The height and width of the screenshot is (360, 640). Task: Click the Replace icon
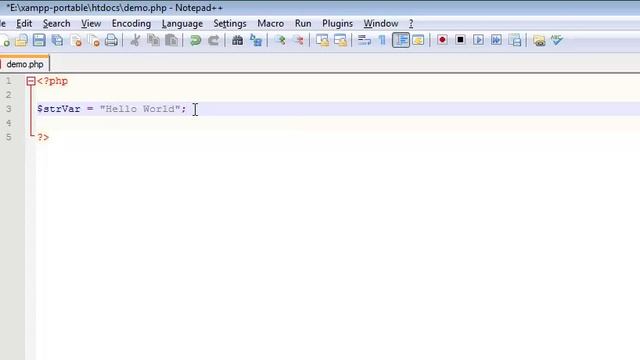click(256, 40)
